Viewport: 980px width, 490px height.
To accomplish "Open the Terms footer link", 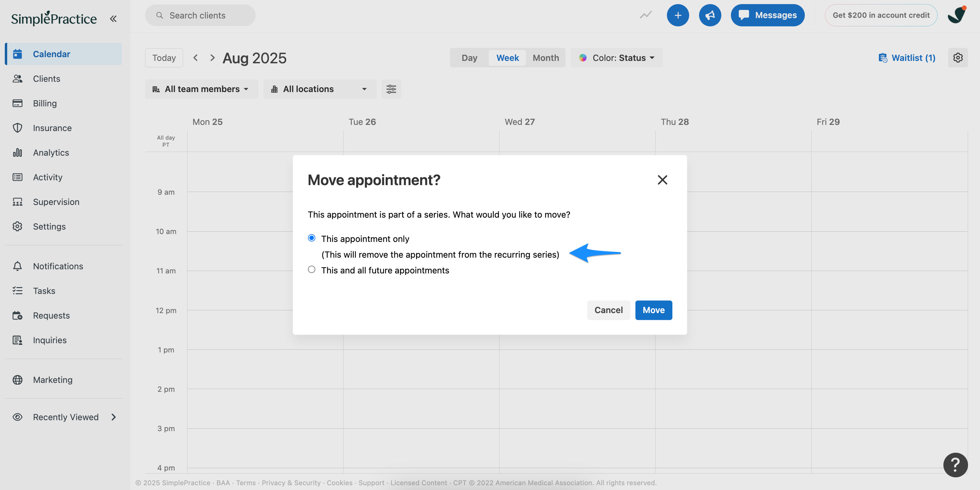I will 246,483.
